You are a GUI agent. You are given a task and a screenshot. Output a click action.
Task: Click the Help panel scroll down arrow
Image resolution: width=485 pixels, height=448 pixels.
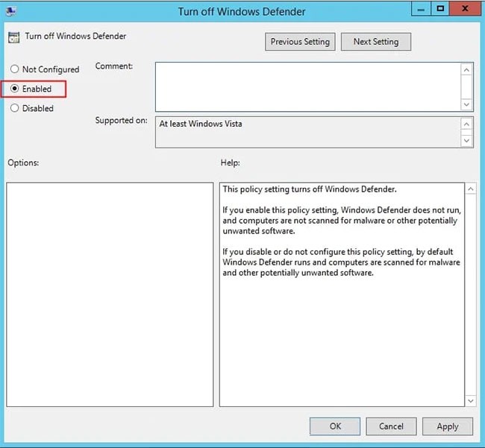pos(470,400)
